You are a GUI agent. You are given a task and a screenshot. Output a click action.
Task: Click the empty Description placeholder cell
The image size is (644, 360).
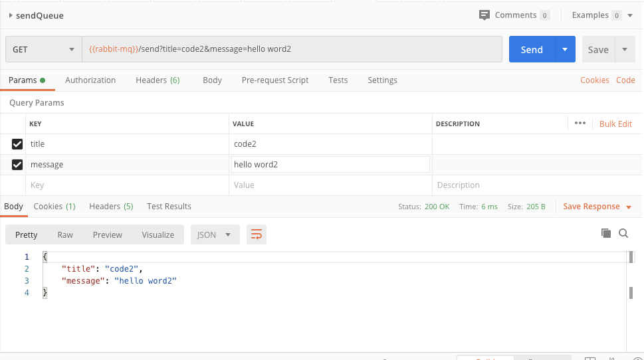pyautogui.click(x=537, y=185)
